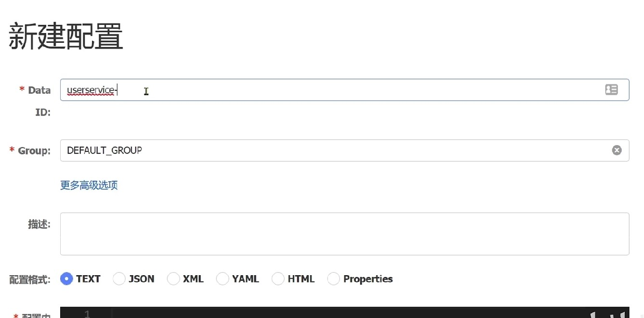Clear the Group field with the X icon
644x318 pixels.
pos(617,151)
